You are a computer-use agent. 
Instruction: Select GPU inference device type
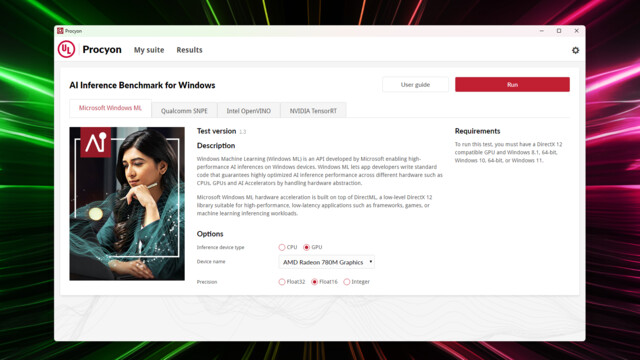(307, 247)
